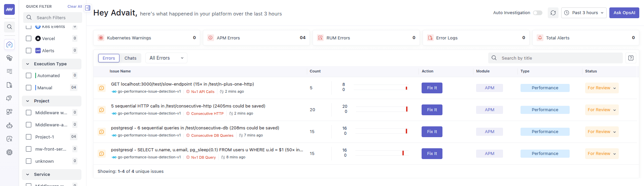The image size is (644, 186).
Task: Collapse the Execution Type section
Action: tap(51, 64)
